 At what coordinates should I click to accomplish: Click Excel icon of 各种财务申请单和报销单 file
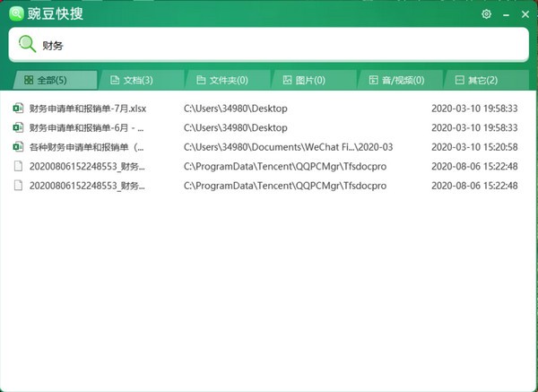coord(18,146)
